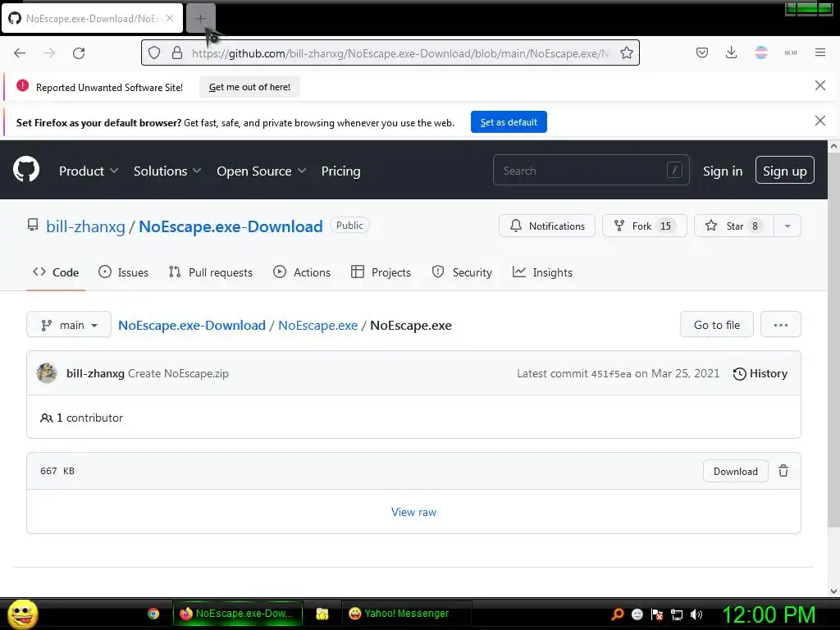
Task: Reload the current page
Action: [x=79, y=52]
